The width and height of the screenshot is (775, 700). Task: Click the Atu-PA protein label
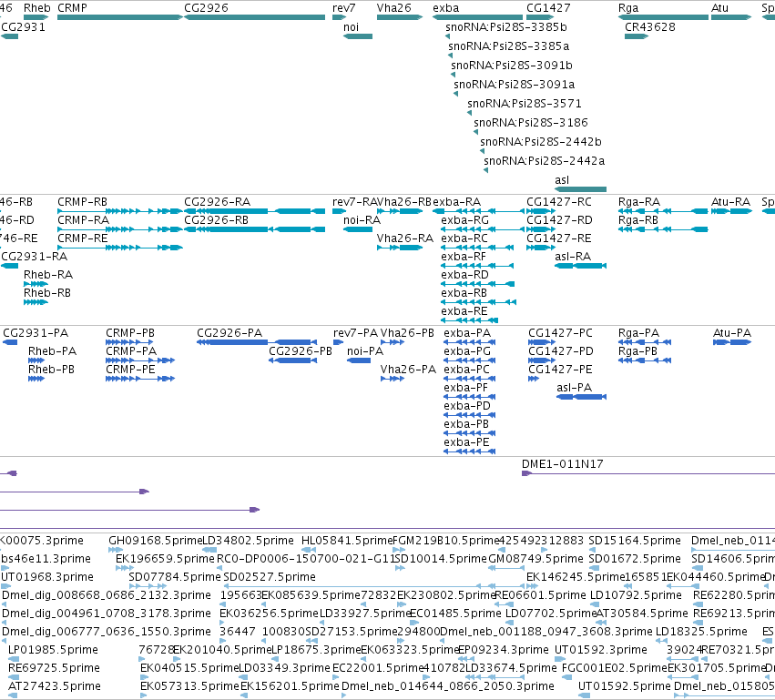click(x=732, y=333)
